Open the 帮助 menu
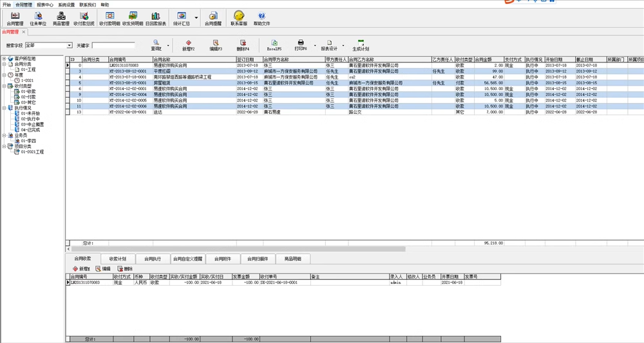 (x=105, y=5)
